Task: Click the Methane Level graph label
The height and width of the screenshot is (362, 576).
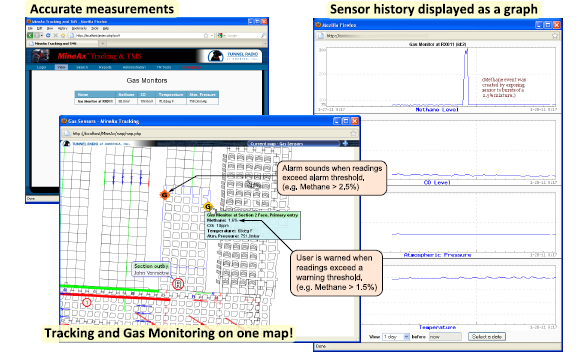Action: click(437, 110)
